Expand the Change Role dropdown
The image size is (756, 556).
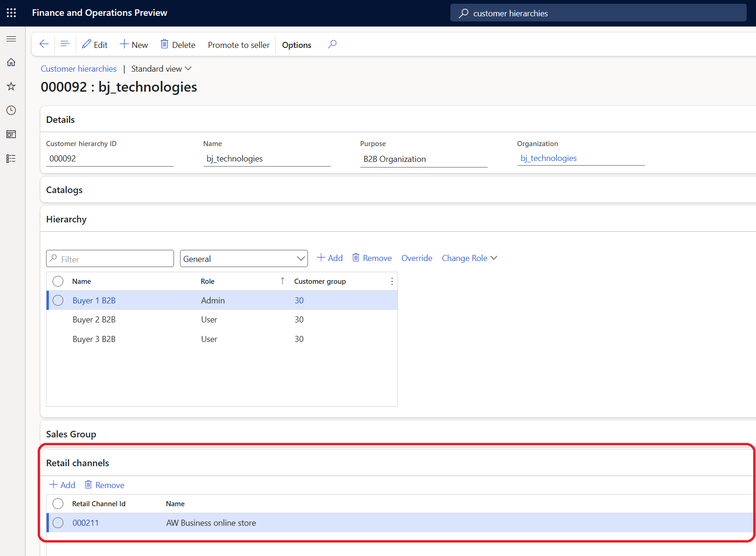coord(469,258)
